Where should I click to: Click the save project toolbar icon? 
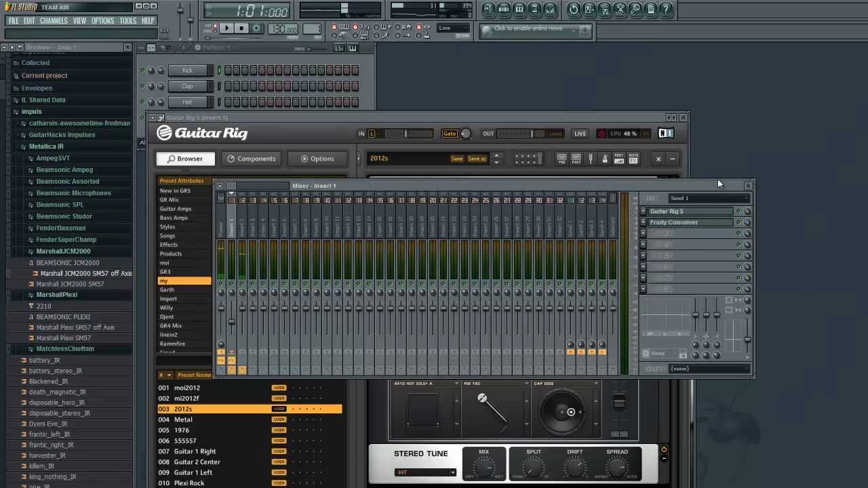tap(589, 9)
